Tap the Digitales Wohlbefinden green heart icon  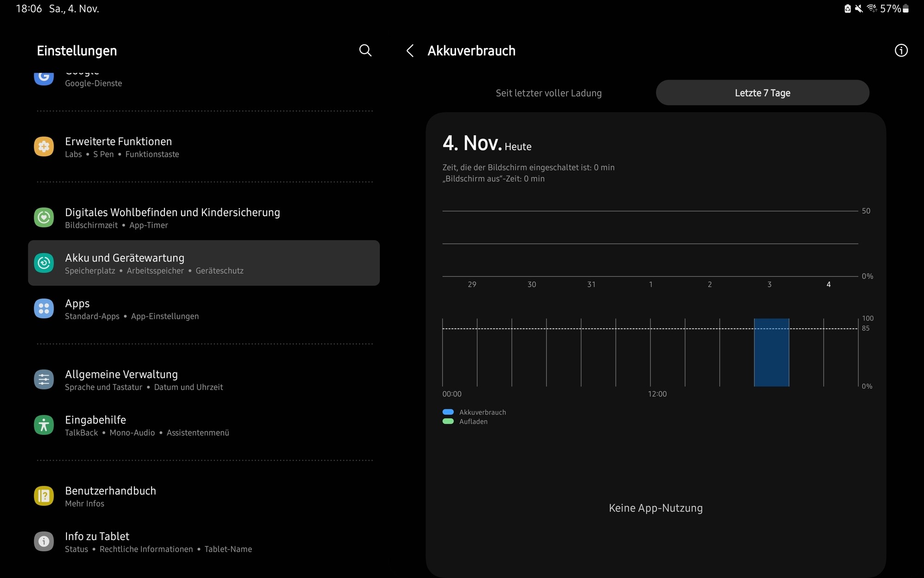point(44,217)
